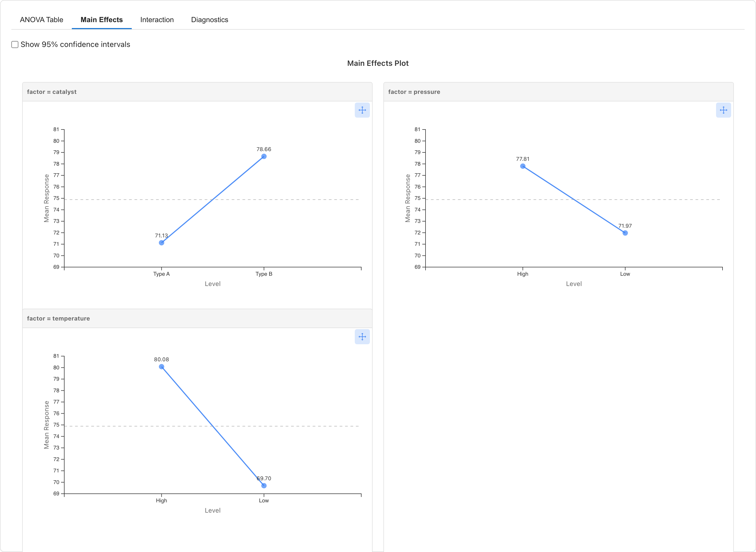Image resolution: width=756 pixels, height=552 pixels.
Task: Click the 'Low' label on temperature plot
Action: 264,500
